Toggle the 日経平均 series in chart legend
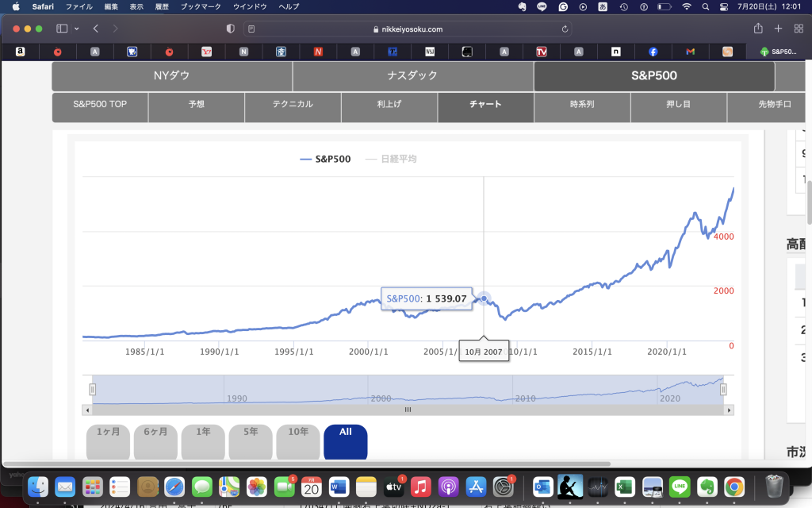 [391, 159]
